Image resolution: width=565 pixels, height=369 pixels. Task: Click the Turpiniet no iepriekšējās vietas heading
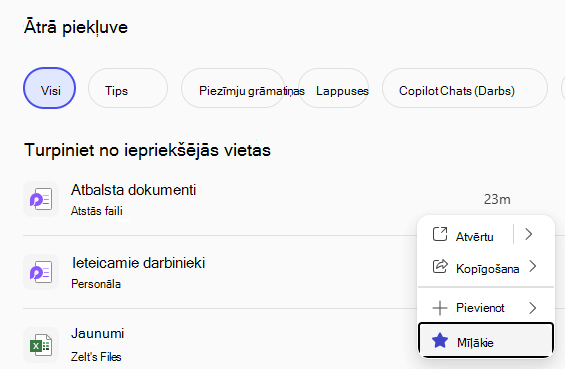(147, 150)
